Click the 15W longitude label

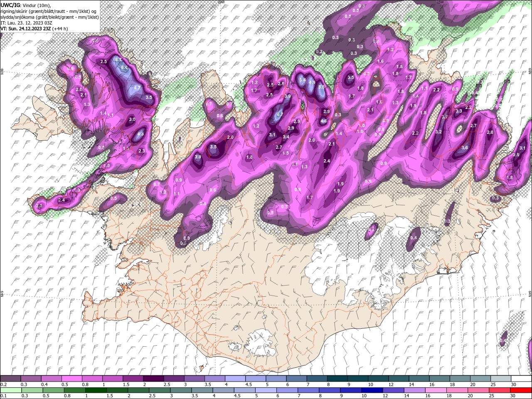[x=441, y=2]
